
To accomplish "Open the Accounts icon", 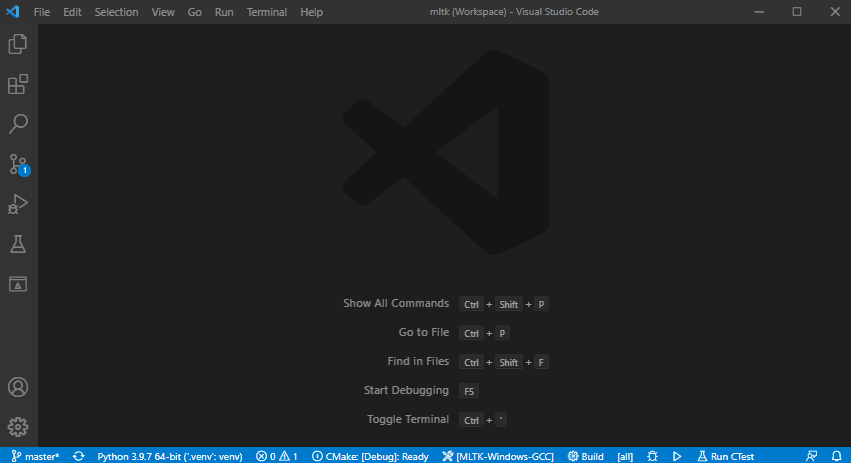I will click(18, 387).
